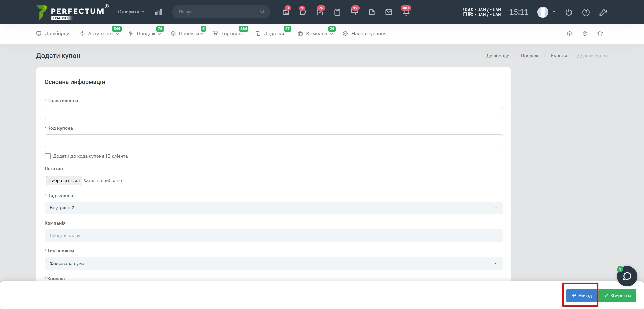Click the power logout icon
The image size is (644, 309).
click(569, 12)
